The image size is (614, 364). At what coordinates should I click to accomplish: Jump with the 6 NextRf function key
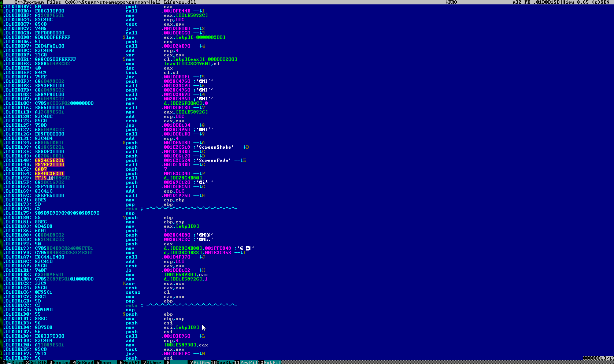coord(130,362)
